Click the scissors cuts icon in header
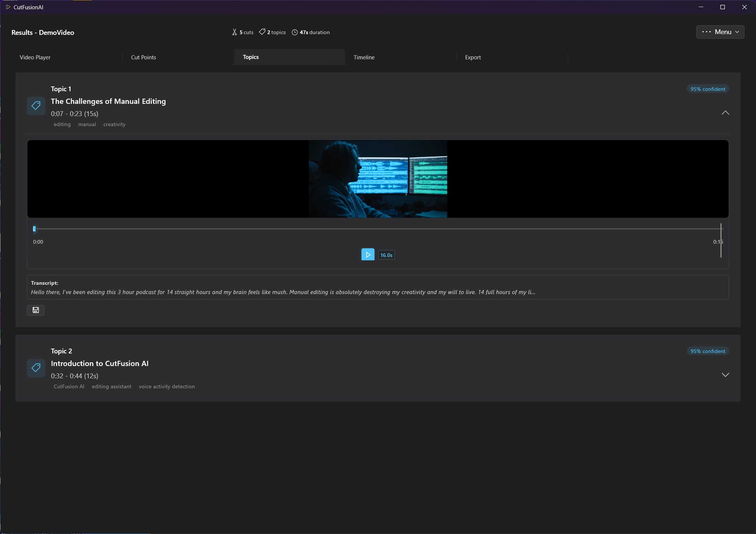 pyautogui.click(x=235, y=32)
